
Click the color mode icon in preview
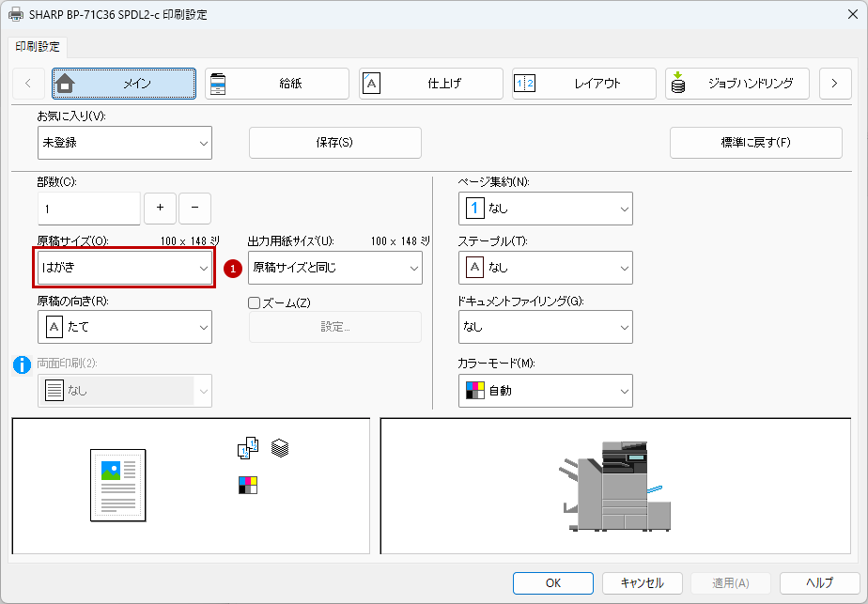(x=248, y=485)
